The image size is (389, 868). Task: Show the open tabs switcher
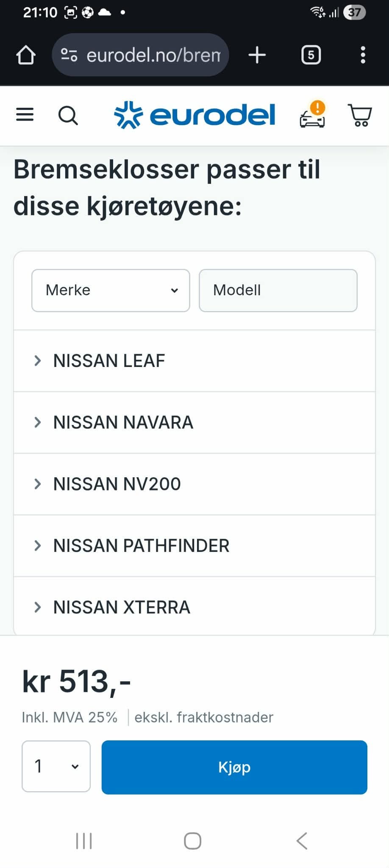311,55
